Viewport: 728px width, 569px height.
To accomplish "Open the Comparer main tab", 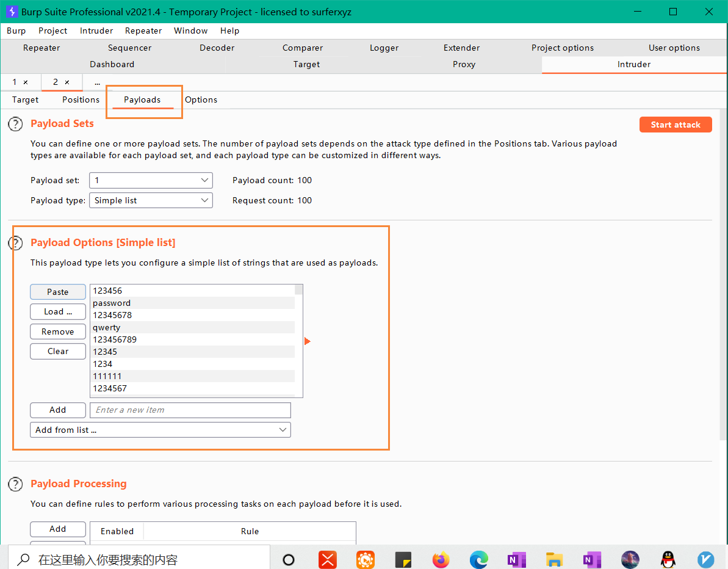I will pos(302,48).
